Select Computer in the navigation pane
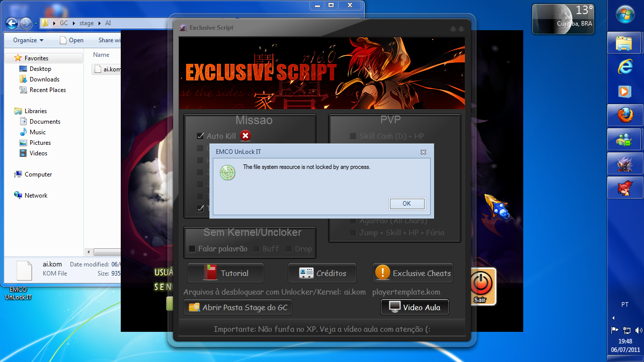644x362 pixels. point(38,174)
